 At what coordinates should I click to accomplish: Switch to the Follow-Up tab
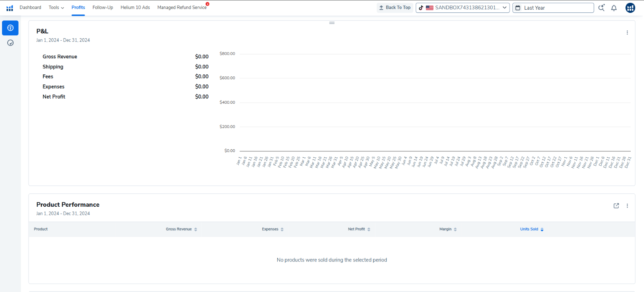pos(103,8)
